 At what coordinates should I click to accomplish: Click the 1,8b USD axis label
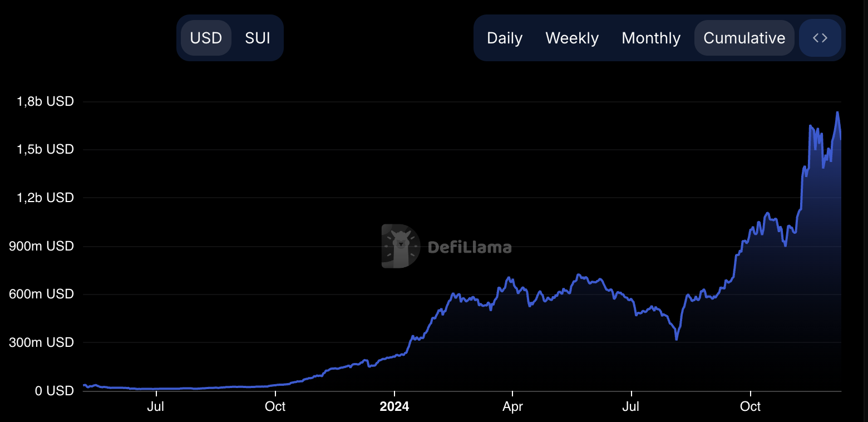(x=46, y=102)
